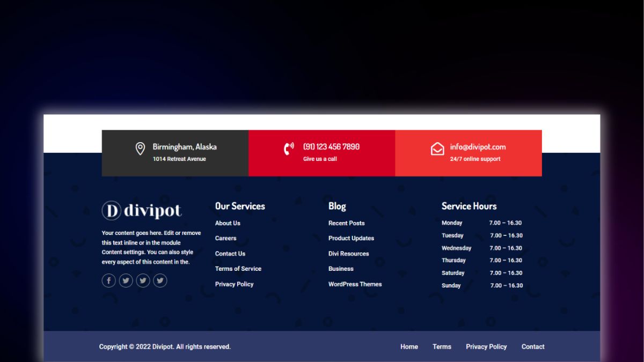Open the Terms of Service link
This screenshot has height=362, width=644.
click(238, 269)
